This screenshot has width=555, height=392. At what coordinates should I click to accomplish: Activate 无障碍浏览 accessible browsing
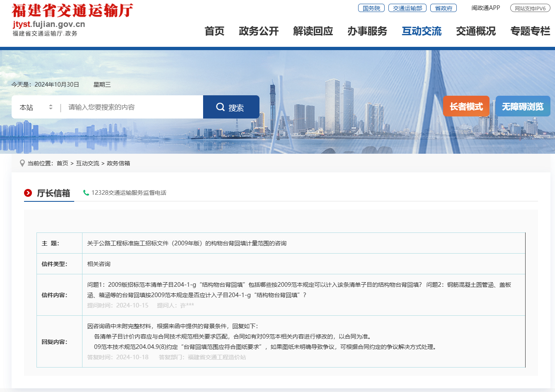coord(523,106)
